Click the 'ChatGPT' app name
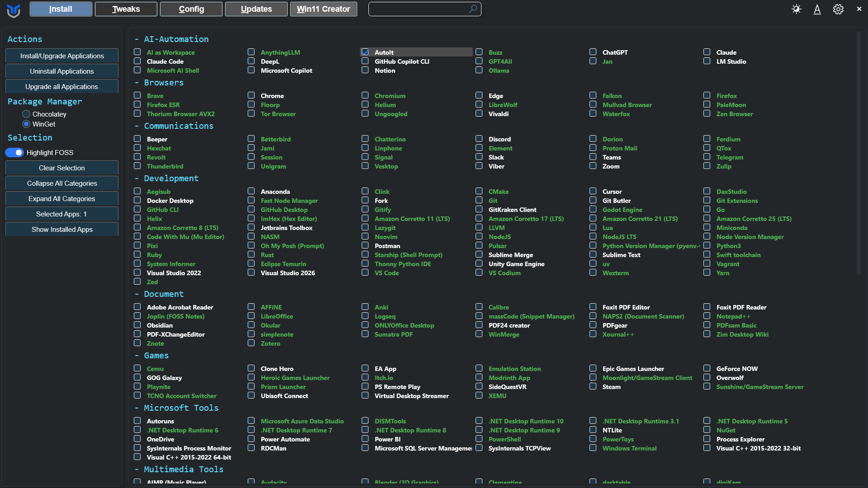868x488 pixels. point(615,52)
